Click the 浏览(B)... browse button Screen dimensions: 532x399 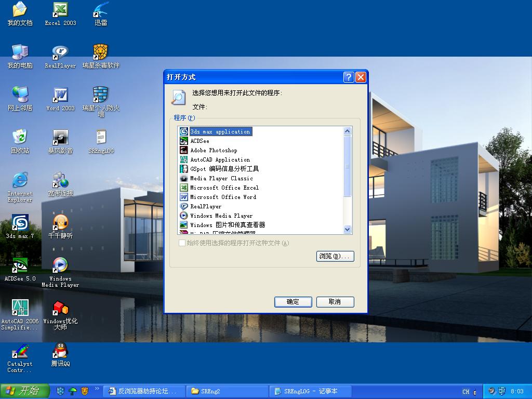click(x=335, y=256)
